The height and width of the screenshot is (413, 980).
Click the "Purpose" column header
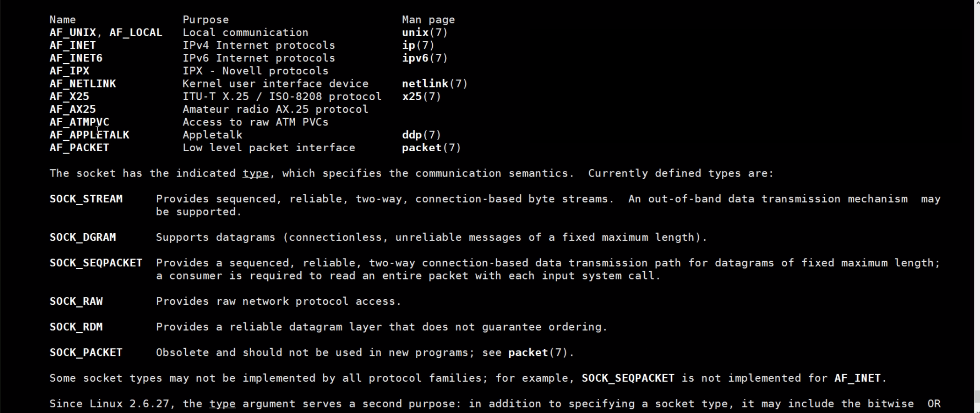coord(205,20)
